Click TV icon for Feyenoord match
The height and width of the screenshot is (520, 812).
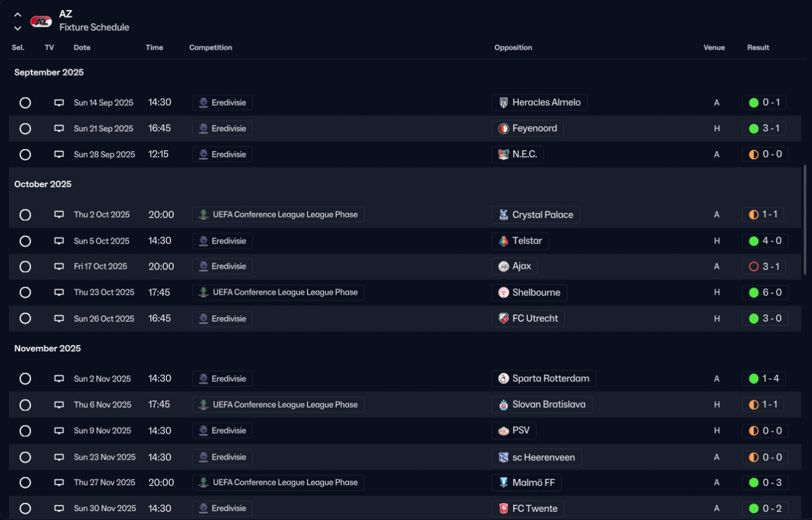coord(59,129)
